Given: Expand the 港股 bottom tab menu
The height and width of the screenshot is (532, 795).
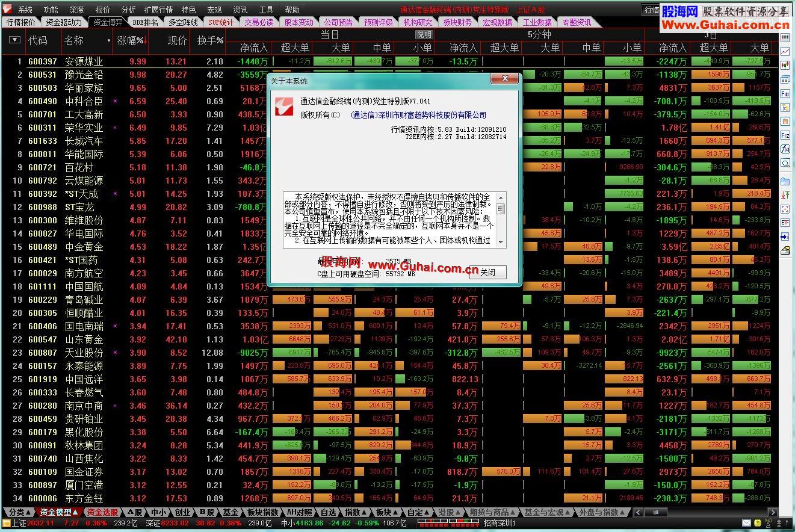Looking at the screenshot, I should [450, 512].
